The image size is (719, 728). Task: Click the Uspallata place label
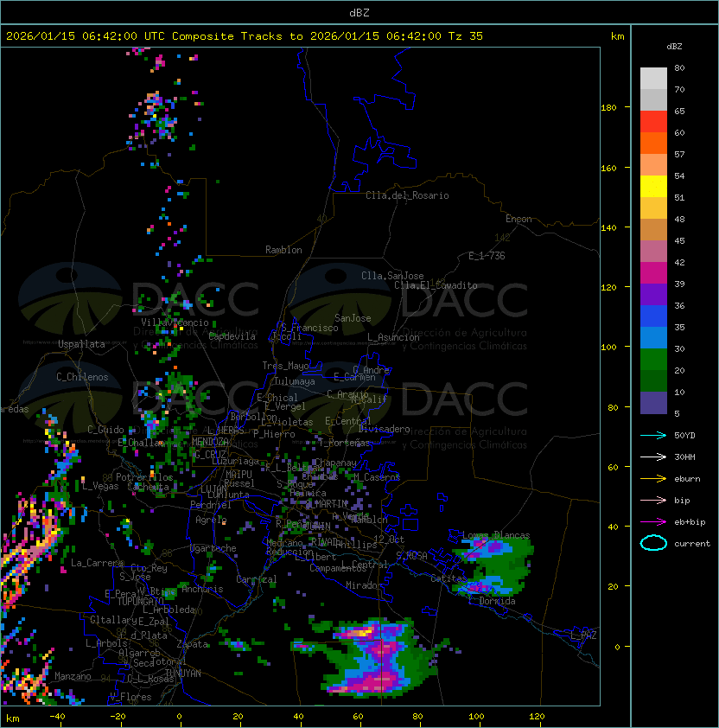82,344
